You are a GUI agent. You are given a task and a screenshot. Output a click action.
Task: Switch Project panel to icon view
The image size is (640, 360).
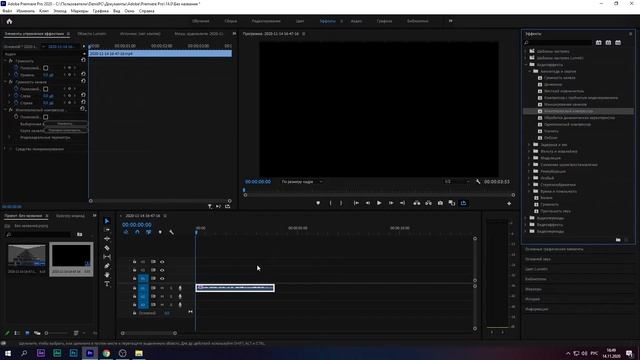27,333
